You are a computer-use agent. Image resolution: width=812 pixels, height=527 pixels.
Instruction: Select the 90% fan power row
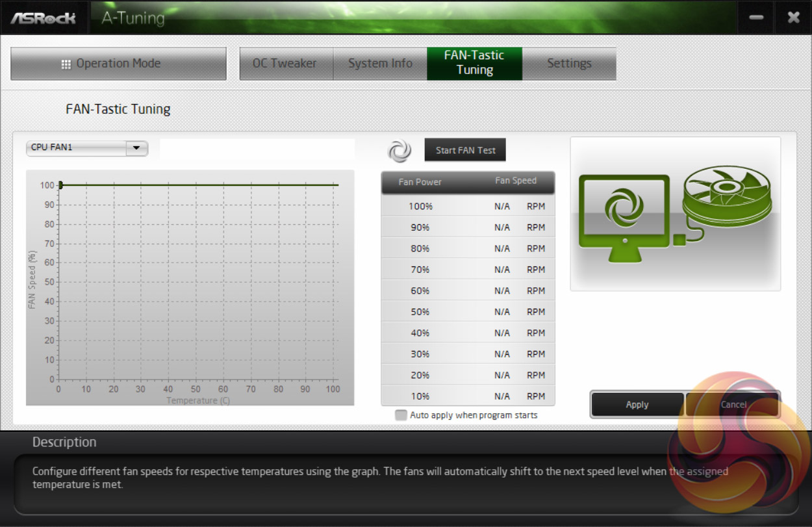click(468, 227)
